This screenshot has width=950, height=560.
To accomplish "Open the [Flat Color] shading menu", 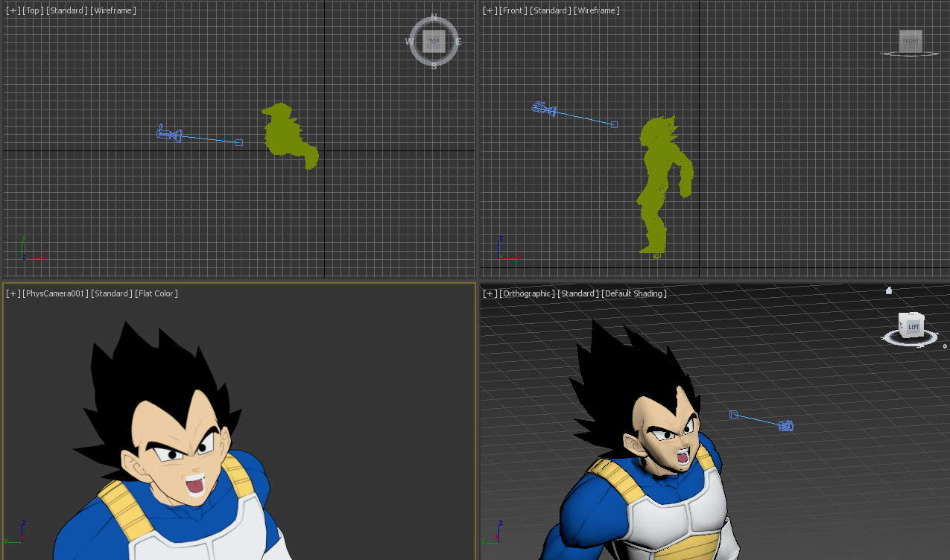I will coord(156,293).
